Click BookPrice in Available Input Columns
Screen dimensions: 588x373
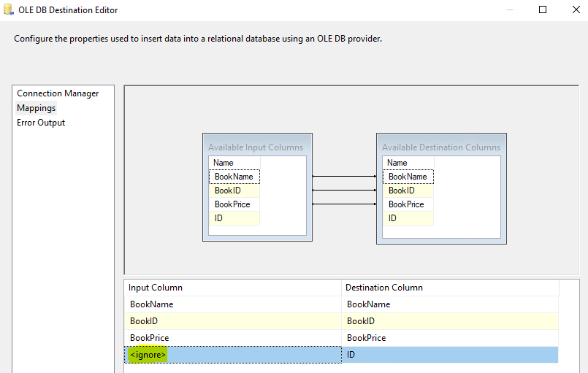point(232,204)
